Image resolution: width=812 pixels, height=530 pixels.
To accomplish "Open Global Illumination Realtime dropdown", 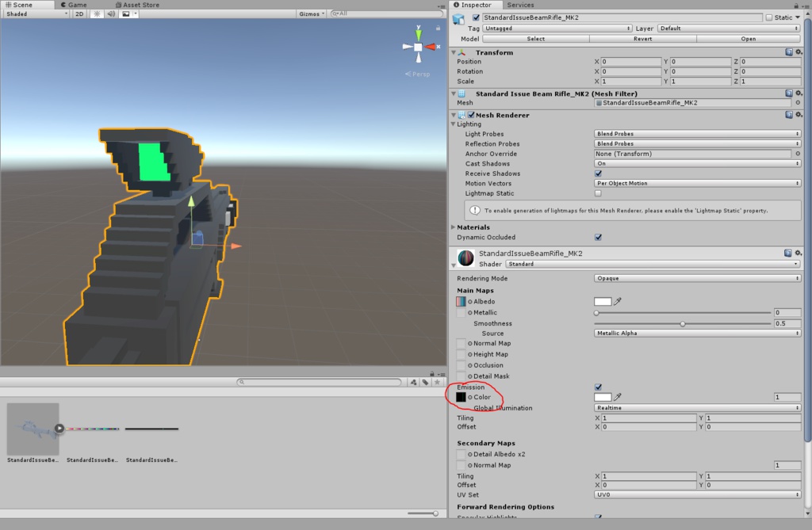I will pyautogui.click(x=697, y=408).
